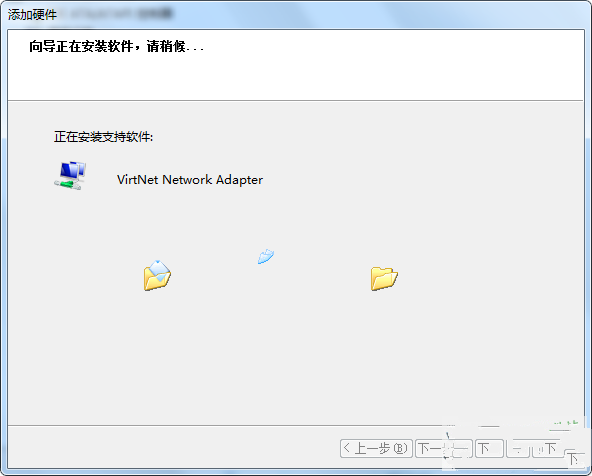The width and height of the screenshot is (592, 476).
Task: Go back with the 上一步(B) button
Action: tap(376, 448)
